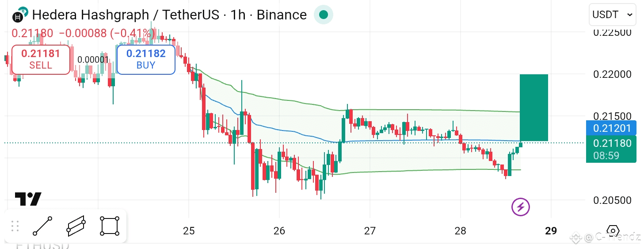The image size is (644, 249).
Task: Click the green long position box
Action: click(x=534, y=107)
